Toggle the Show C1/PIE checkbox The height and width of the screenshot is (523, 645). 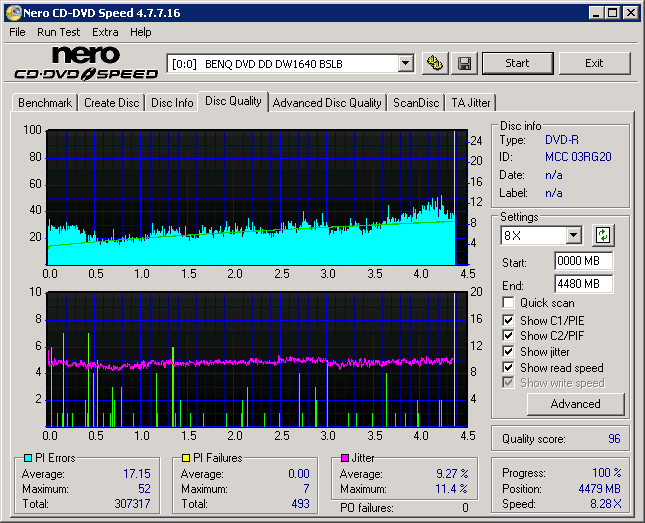coord(509,320)
